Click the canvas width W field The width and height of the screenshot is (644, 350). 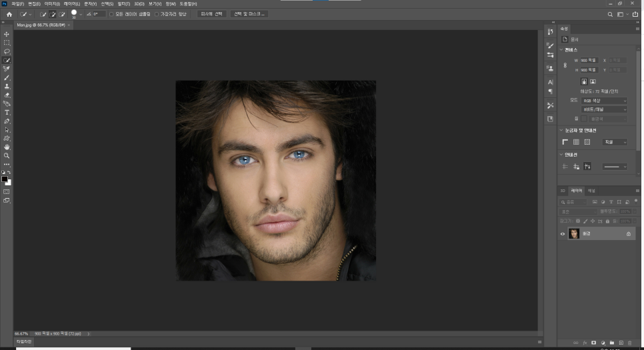[589, 61]
